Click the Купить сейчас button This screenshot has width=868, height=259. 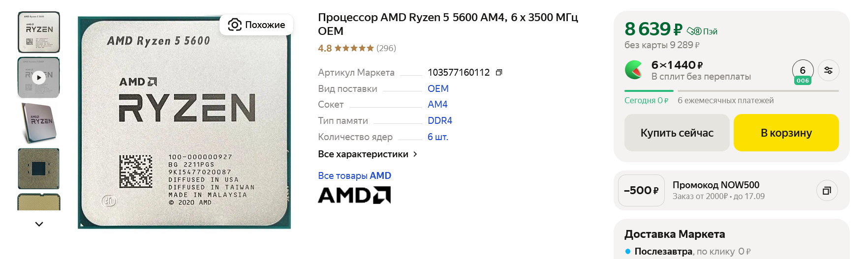[x=677, y=133]
